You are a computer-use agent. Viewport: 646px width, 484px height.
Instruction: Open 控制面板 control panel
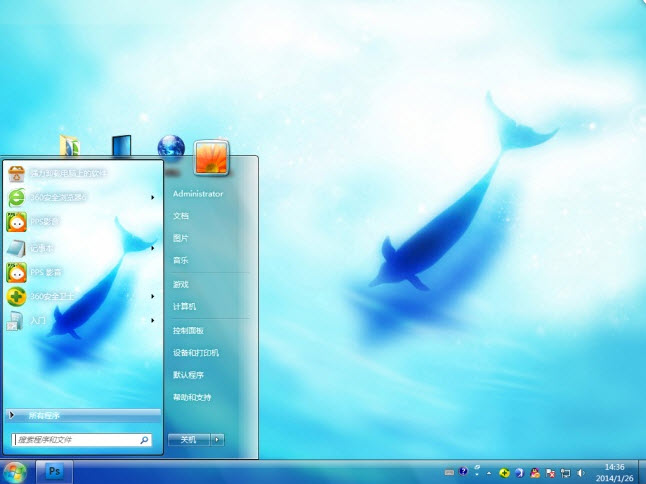coord(188,330)
